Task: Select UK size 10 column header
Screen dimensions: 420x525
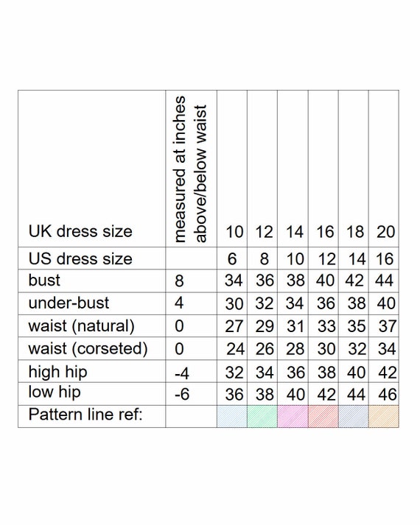Action: coord(234,232)
